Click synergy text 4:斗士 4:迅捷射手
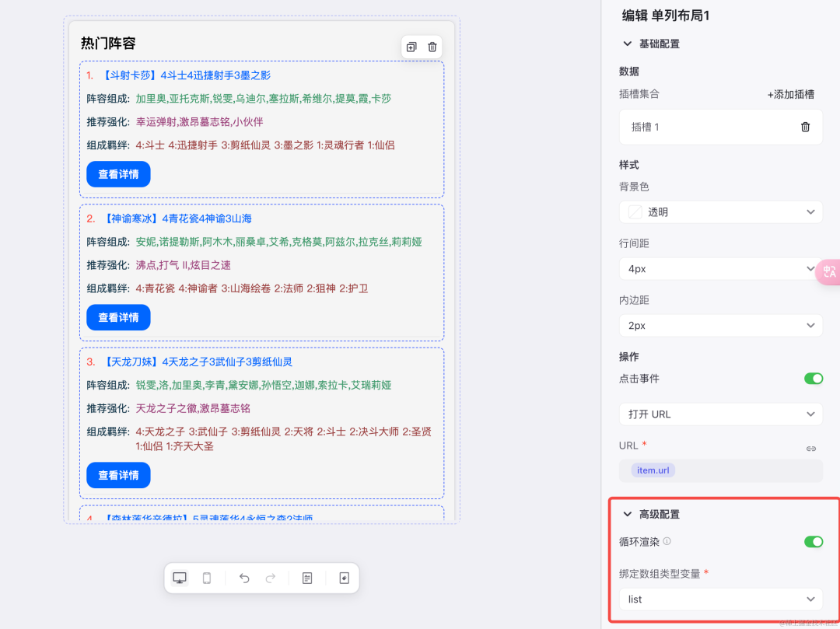This screenshot has height=629, width=840. pyautogui.click(x=265, y=145)
